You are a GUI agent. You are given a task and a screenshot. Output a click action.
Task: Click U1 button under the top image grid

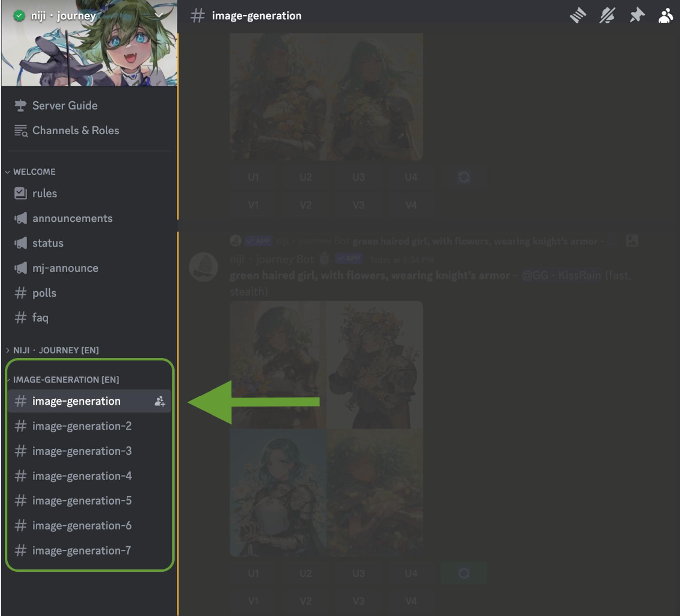click(x=253, y=177)
